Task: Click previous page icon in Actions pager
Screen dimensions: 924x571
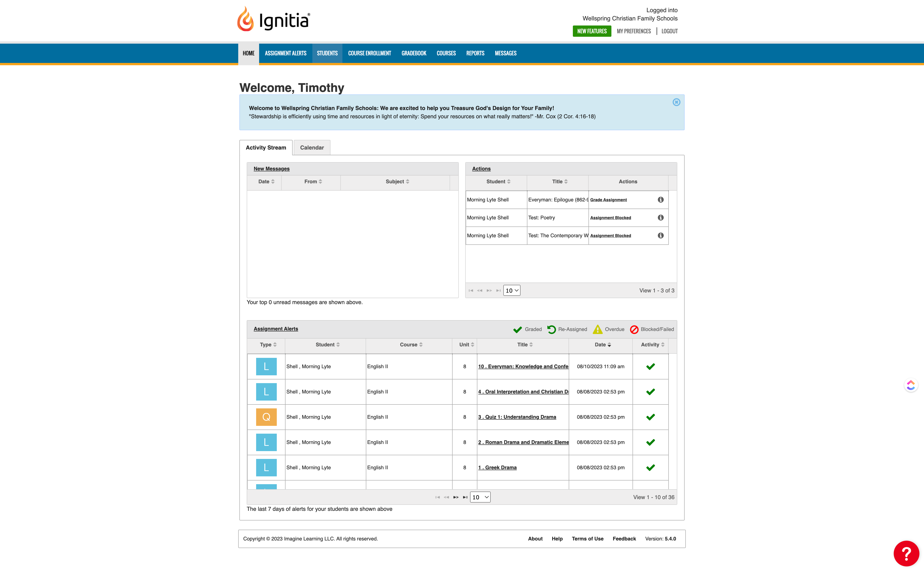Action: tap(479, 290)
